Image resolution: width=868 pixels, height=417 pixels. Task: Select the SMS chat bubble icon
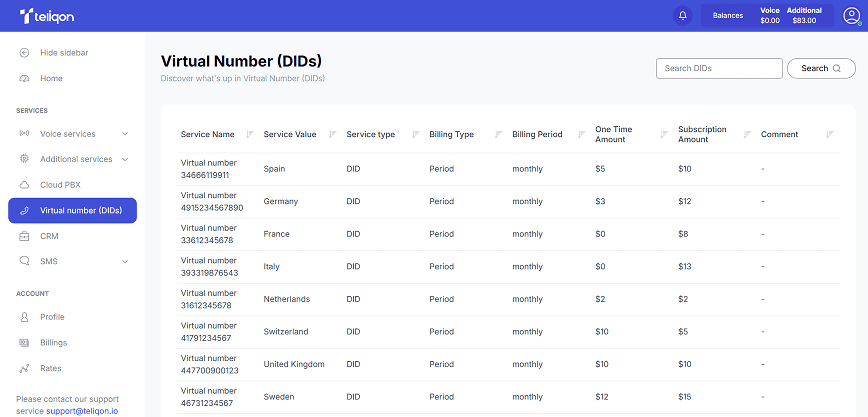click(24, 261)
